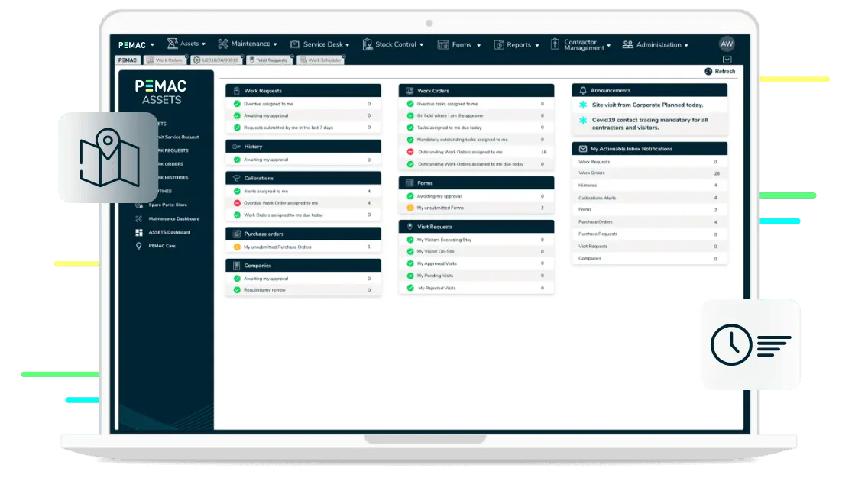Screen dimensions: 868x481
Task: Open ASSETS Dashboard sidebar link
Action: (170, 233)
